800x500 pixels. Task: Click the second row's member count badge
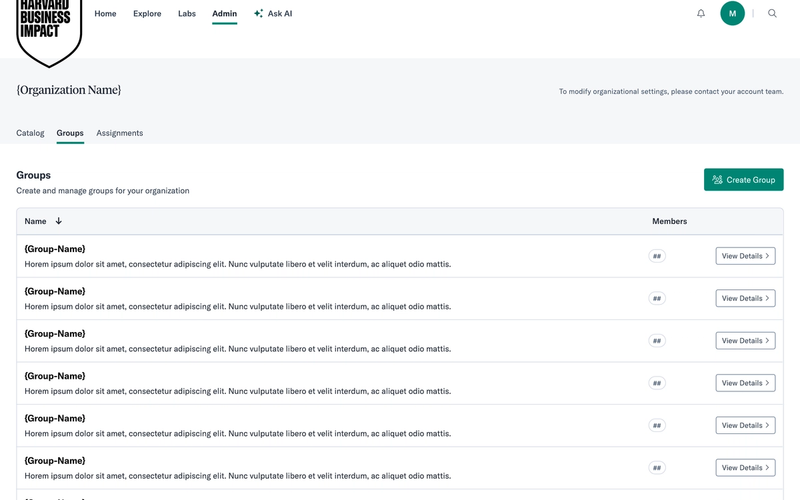coord(657,298)
